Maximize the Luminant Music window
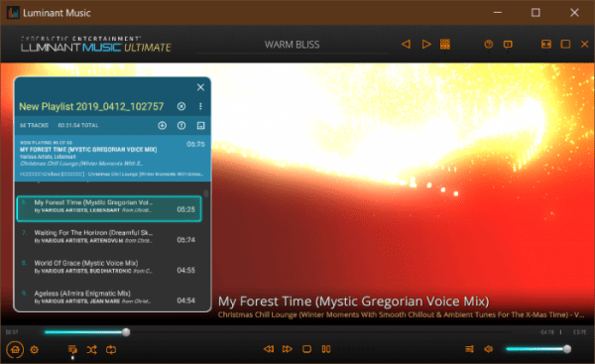 click(x=535, y=13)
